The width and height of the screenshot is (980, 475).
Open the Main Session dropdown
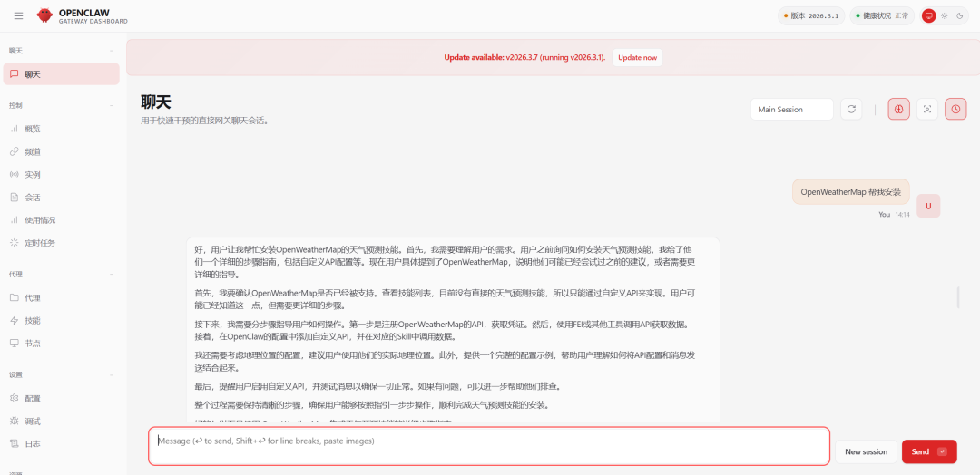(x=792, y=109)
